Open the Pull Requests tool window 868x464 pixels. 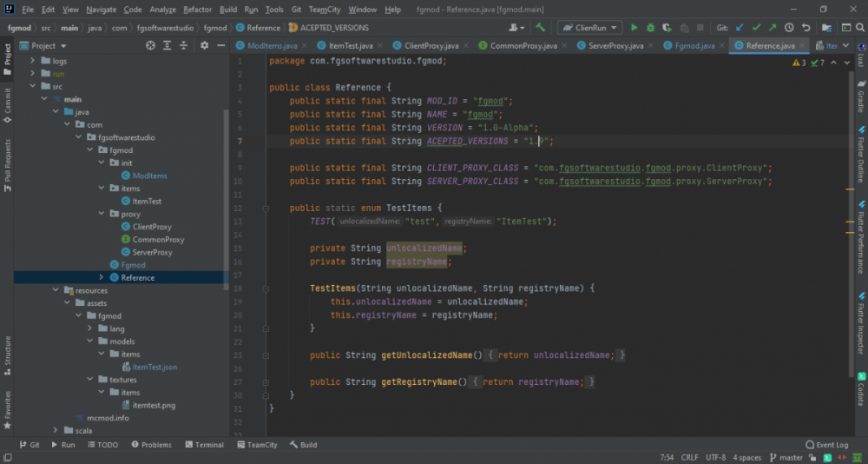coord(7,165)
